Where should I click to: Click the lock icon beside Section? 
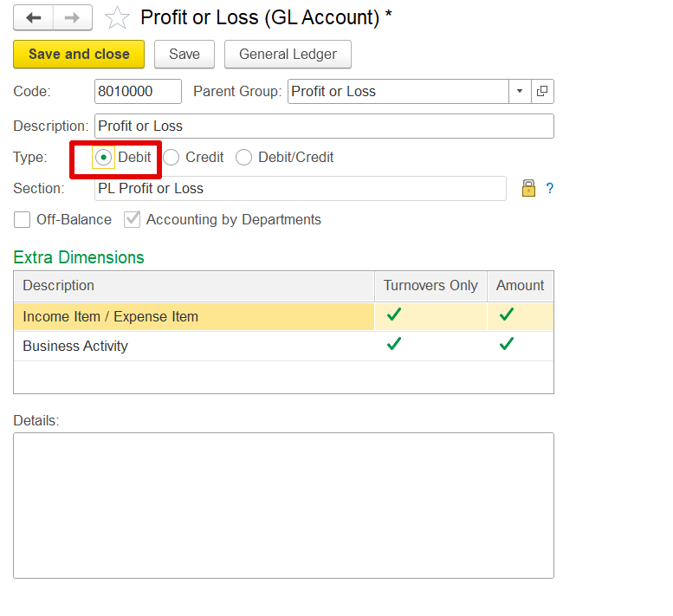coord(528,188)
